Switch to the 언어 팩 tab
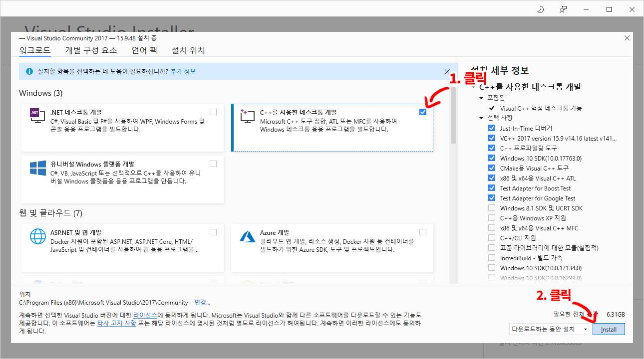The image size is (644, 359). click(x=144, y=50)
